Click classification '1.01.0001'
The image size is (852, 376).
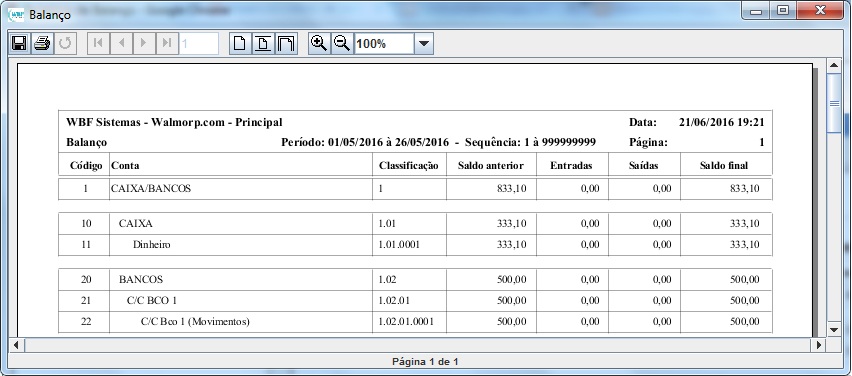coord(399,245)
